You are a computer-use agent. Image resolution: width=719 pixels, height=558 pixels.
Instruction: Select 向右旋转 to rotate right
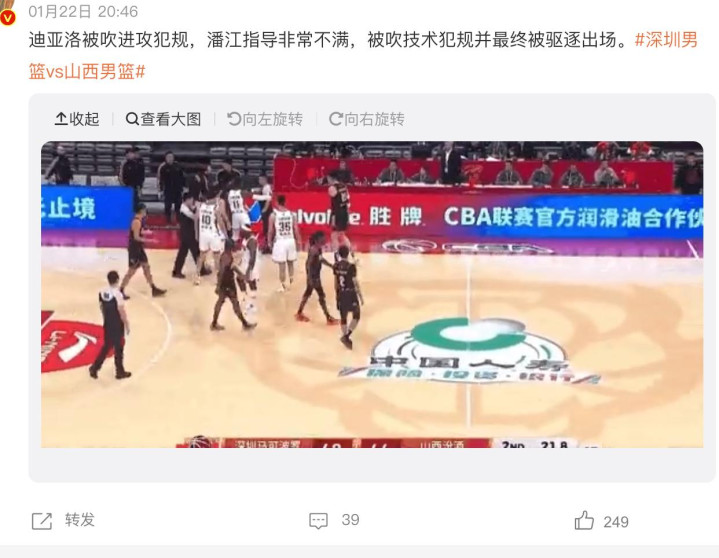pos(367,119)
